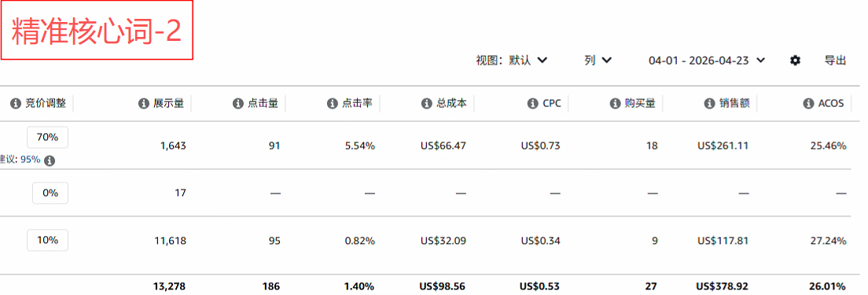Click info icon next to 展示量
Viewport: 868px width, 295px height.
pyautogui.click(x=143, y=104)
